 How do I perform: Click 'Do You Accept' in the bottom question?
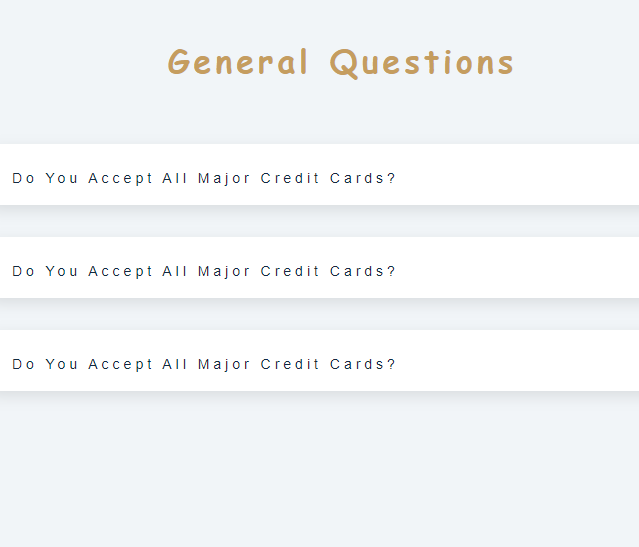click(x=83, y=364)
